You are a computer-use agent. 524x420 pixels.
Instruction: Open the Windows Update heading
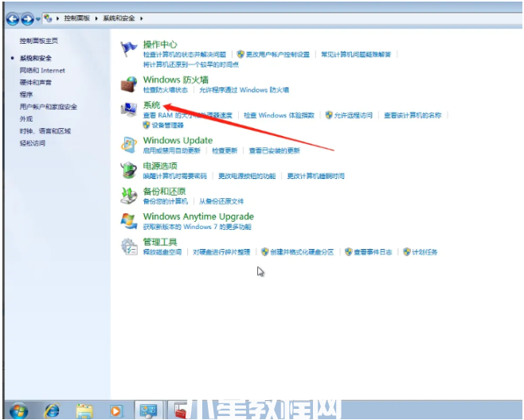[178, 140]
